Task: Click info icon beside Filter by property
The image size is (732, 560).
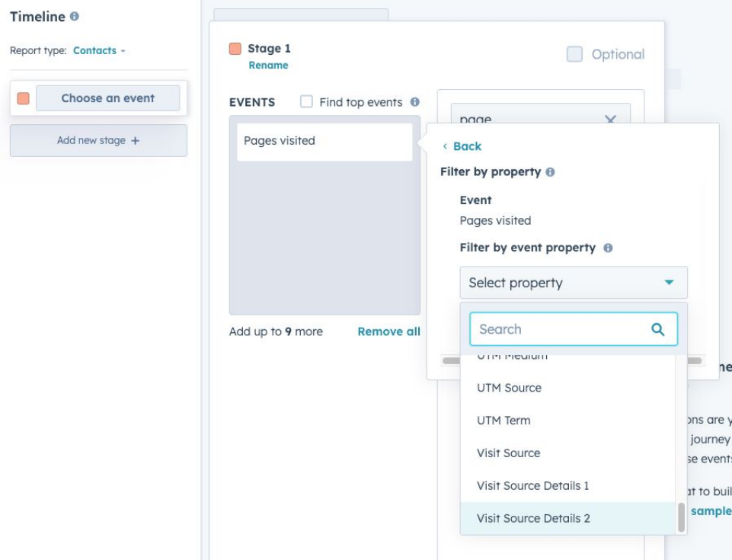Action: click(550, 172)
